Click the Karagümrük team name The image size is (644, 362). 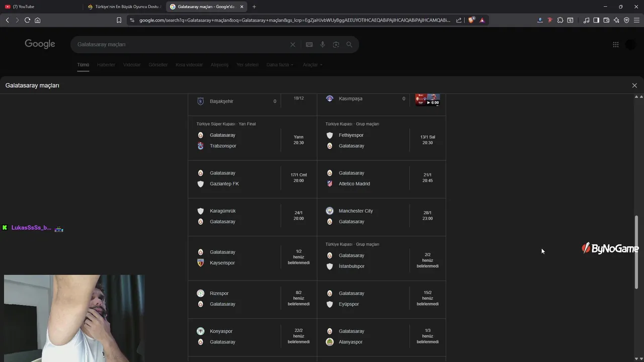[223, 211]
